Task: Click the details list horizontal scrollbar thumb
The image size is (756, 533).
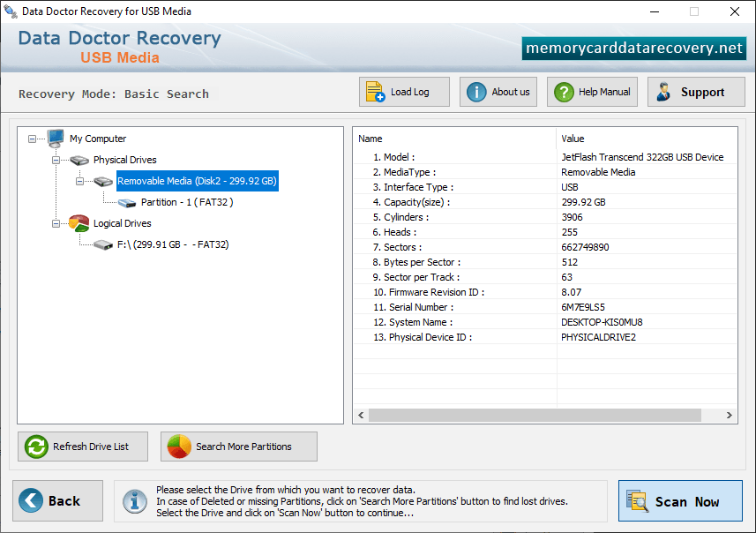Action: [535, 415]
